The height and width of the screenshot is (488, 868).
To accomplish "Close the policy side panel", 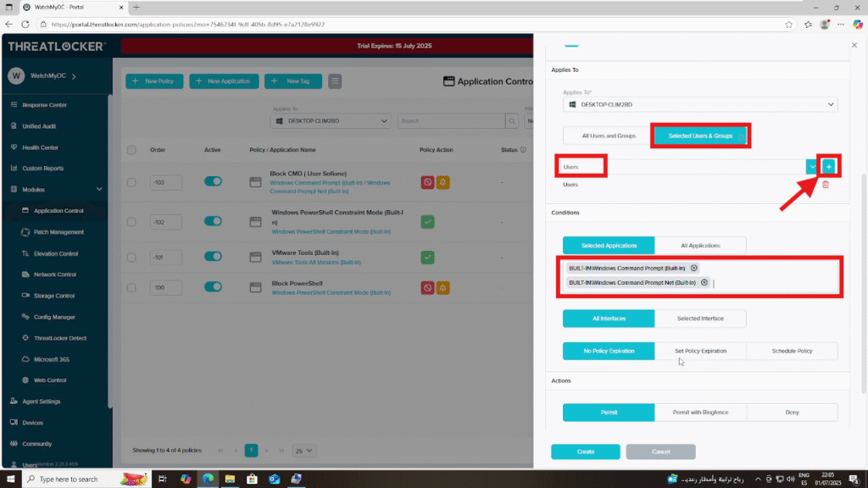I will pos(854,46).
